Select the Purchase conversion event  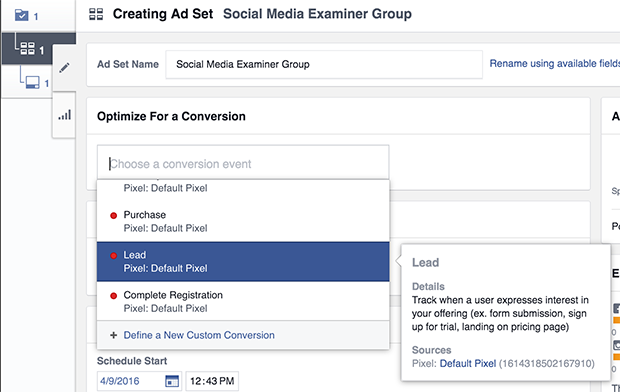coord(243,222)
